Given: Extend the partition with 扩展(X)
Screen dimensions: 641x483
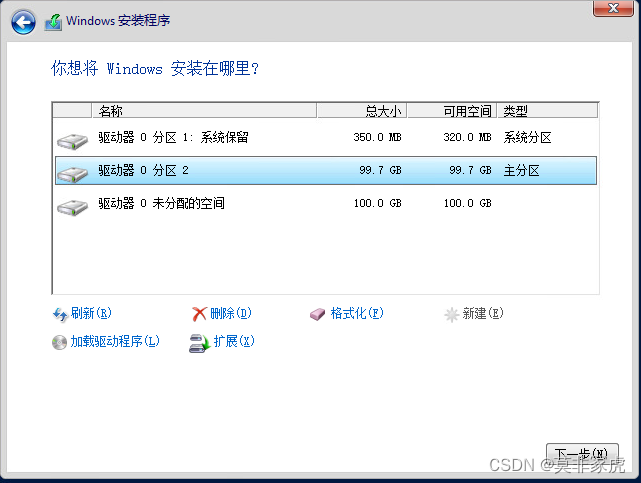Looking at the screenshot, I should click(x=234, y=341).
